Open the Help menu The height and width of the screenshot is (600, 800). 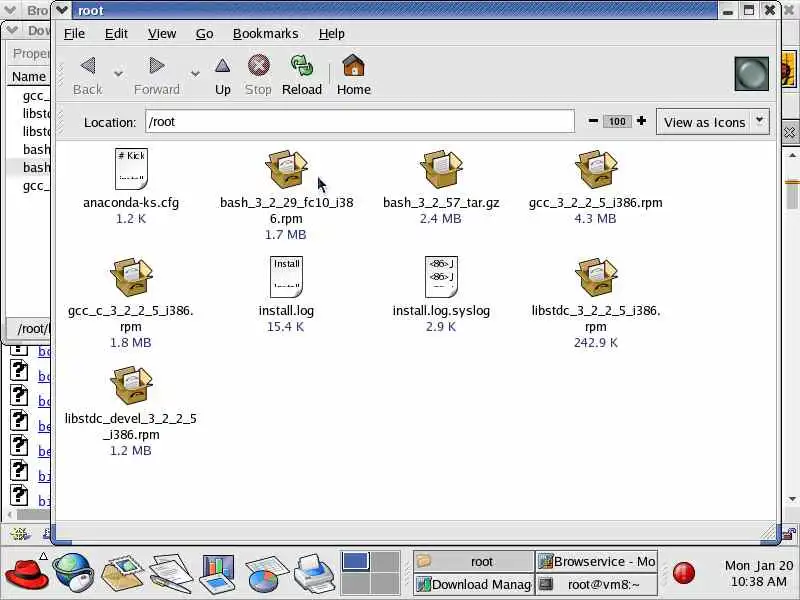(332, 34)
